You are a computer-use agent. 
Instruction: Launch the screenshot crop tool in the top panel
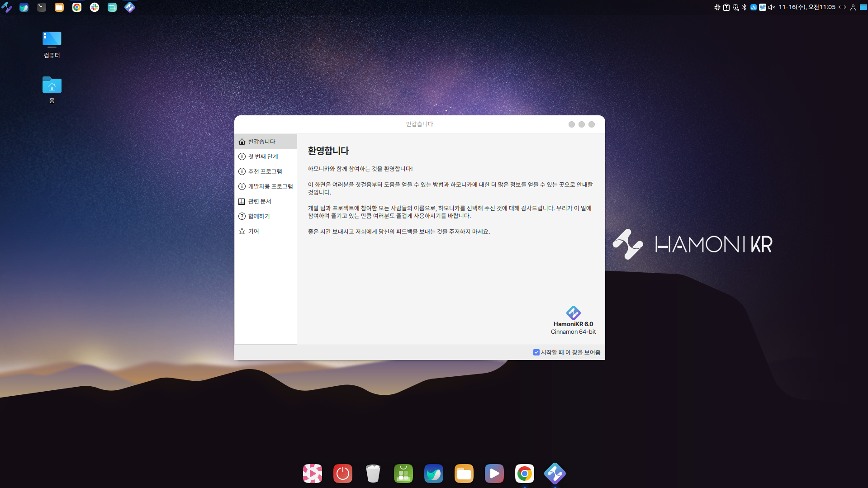tap(112, 7)
